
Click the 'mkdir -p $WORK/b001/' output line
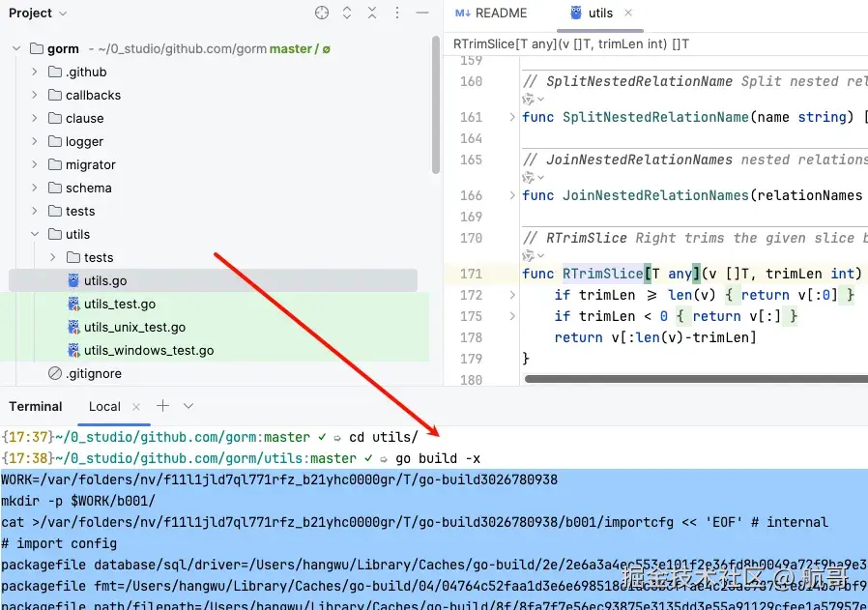click(x=78, y=501)
